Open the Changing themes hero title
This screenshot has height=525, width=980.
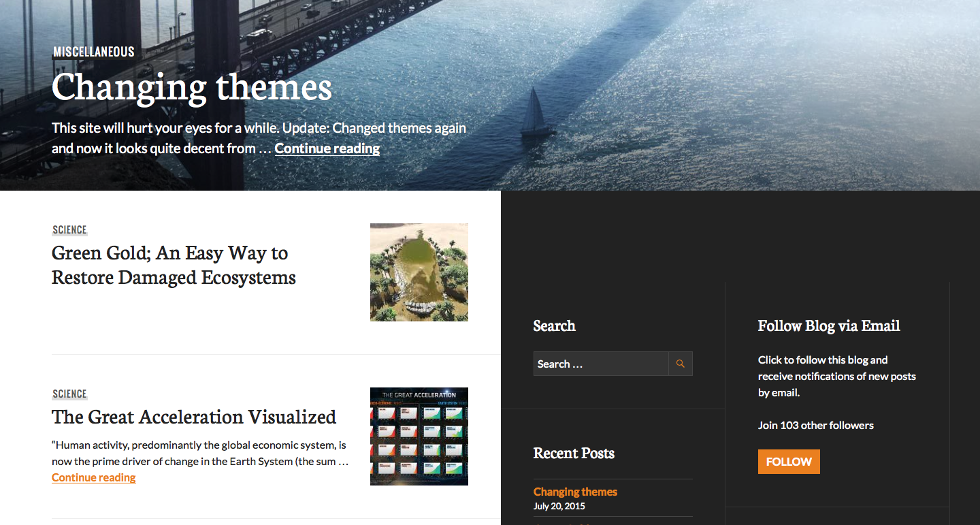tap(192, 87)
